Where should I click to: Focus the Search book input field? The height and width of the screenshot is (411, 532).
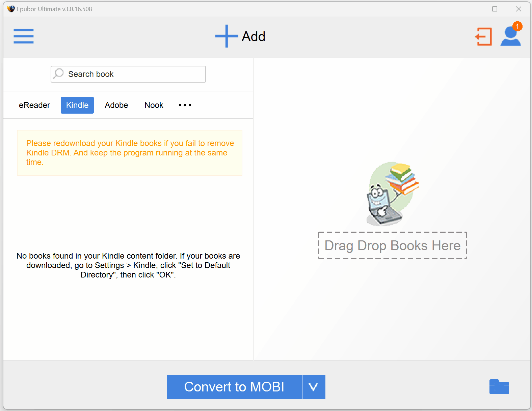pos(135,74)
